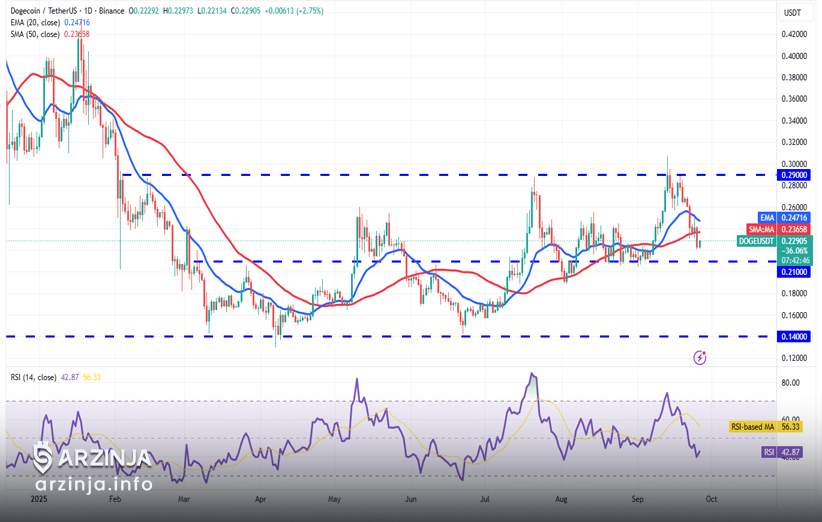Click the 0.29000 resistance level label
The height and width of the screenshot is (522, 822).
click(x=793, y=175)
